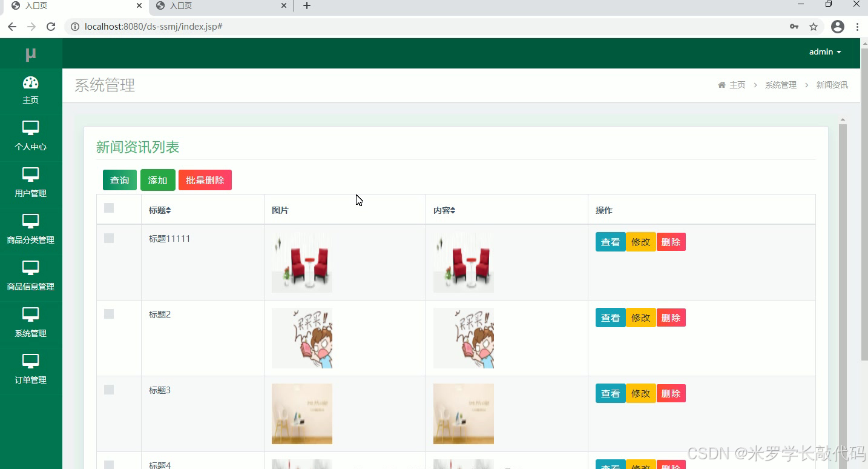
Task: Click the browser back arrow
Action: pyautogui.click(x=12, y=27)
